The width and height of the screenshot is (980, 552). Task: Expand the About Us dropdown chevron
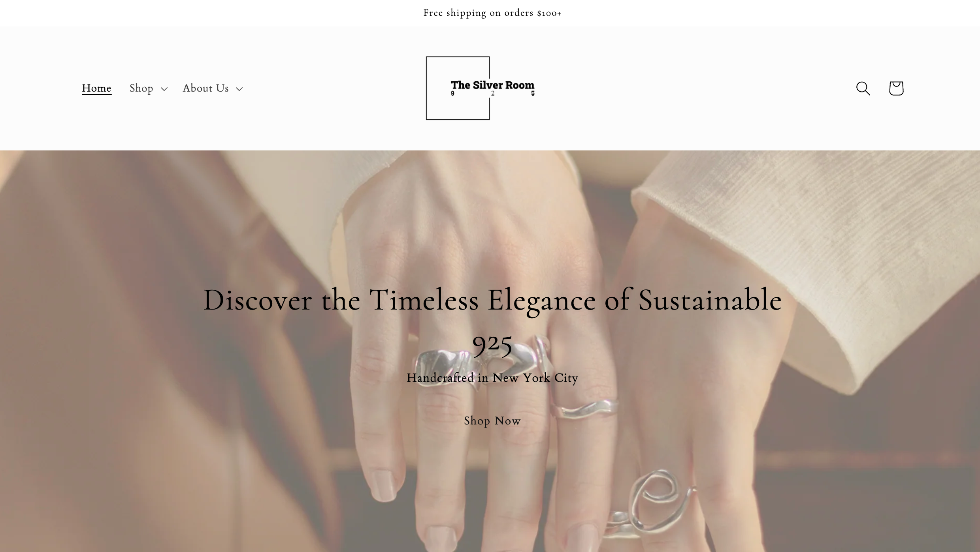(239, 89)
